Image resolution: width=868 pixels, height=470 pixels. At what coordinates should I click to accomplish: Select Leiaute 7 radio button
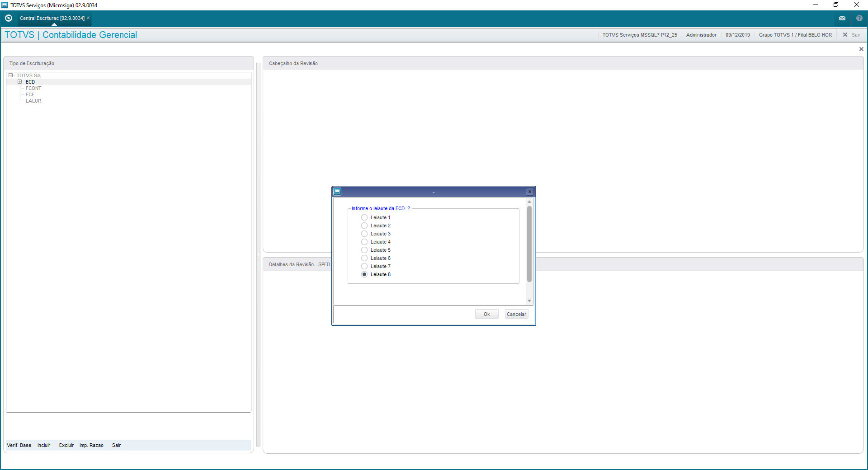coord(364,266)
